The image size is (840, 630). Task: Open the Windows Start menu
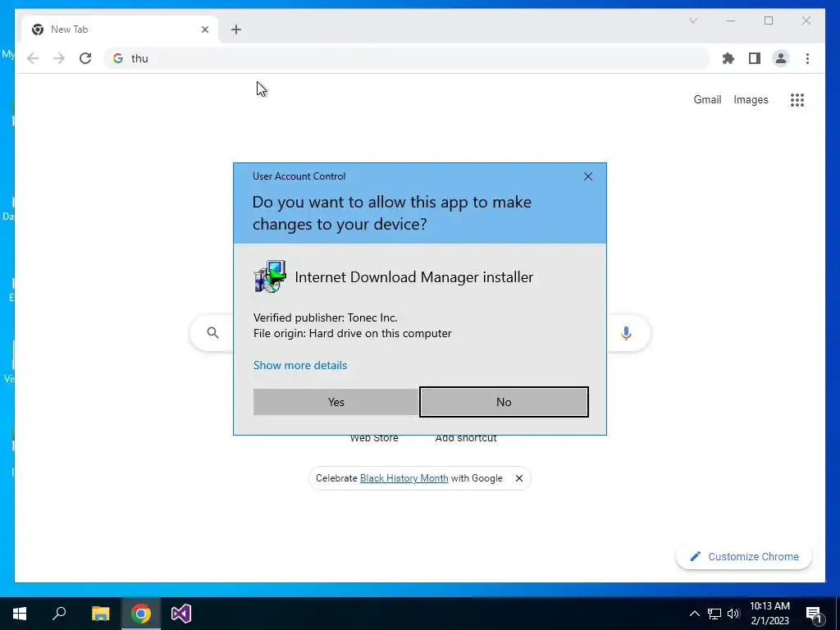[x=20, y=614]
